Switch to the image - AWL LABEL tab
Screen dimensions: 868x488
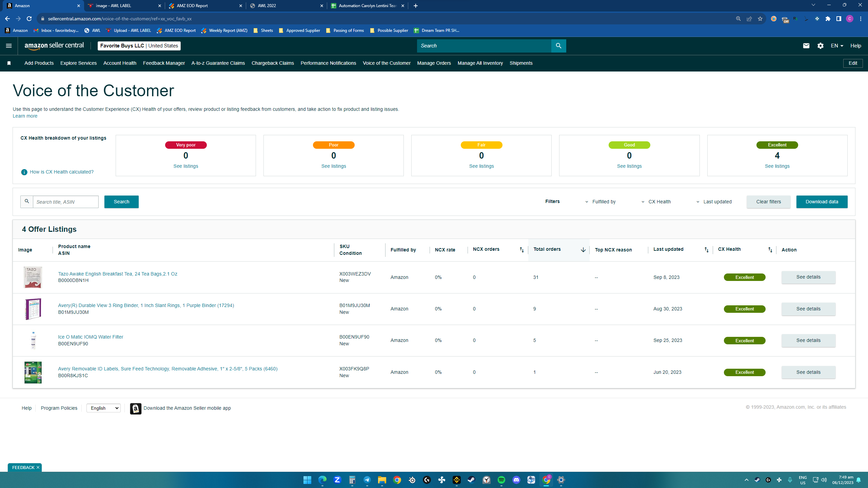[124, 6]
